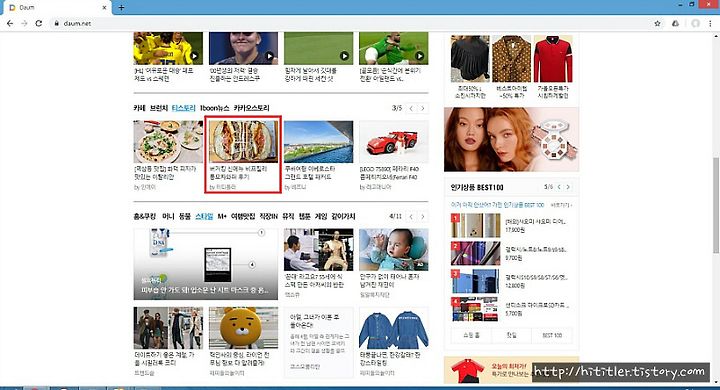Go to next page of the 4/11 section
This screenshot has width=720, height=390.
click(x=422, y=216)
